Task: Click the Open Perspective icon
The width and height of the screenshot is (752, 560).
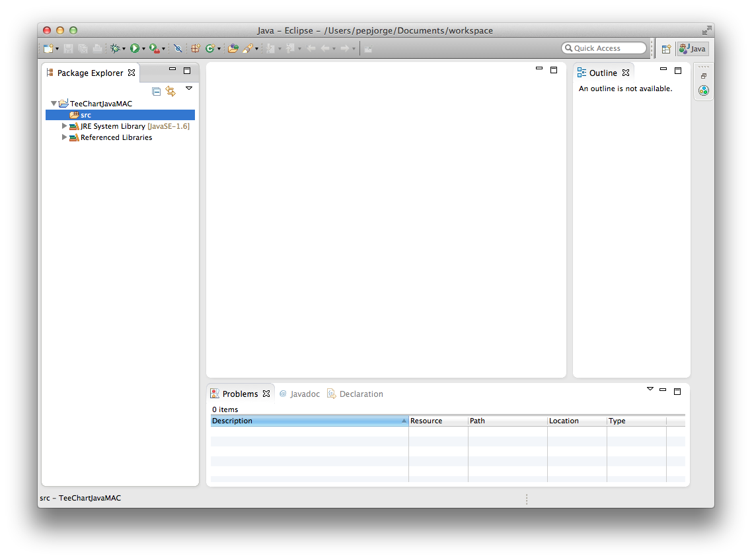Action: 666,49
